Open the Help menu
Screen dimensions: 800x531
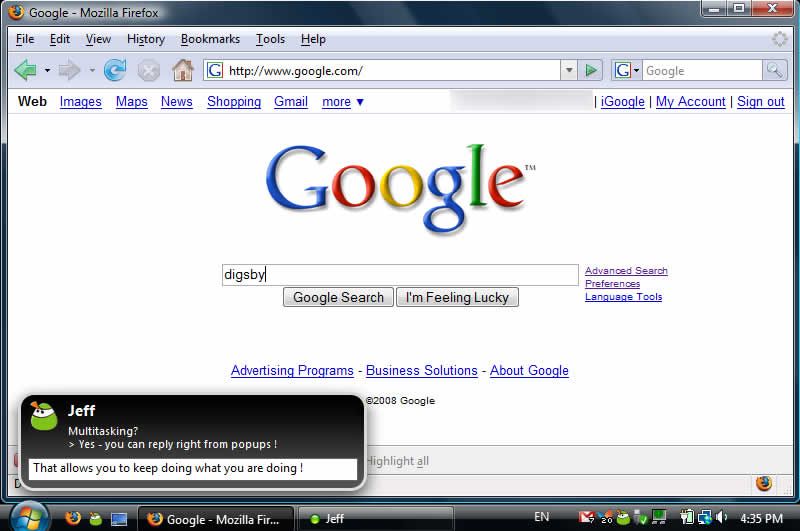click(313, 39)
